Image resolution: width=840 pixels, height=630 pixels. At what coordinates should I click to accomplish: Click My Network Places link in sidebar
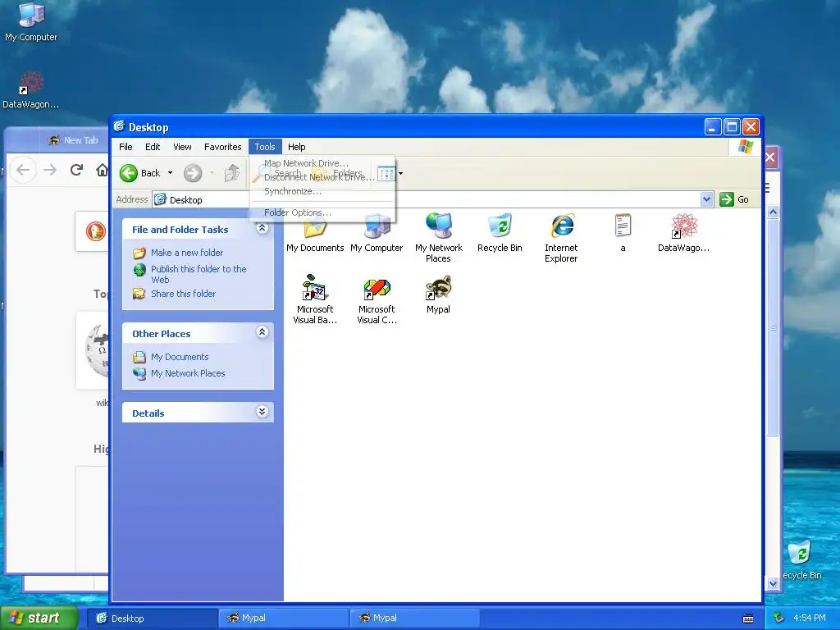coord(188,373)
